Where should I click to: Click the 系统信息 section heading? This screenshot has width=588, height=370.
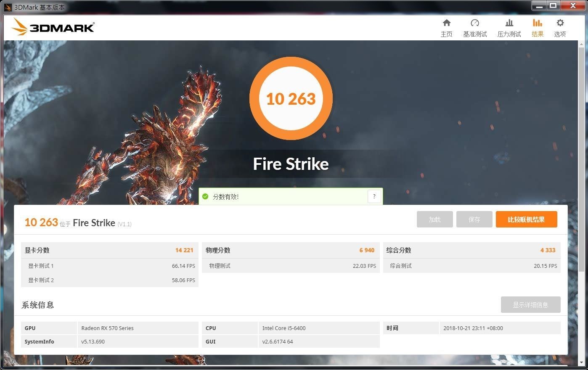pyautogui.click(x=38, y=305)
